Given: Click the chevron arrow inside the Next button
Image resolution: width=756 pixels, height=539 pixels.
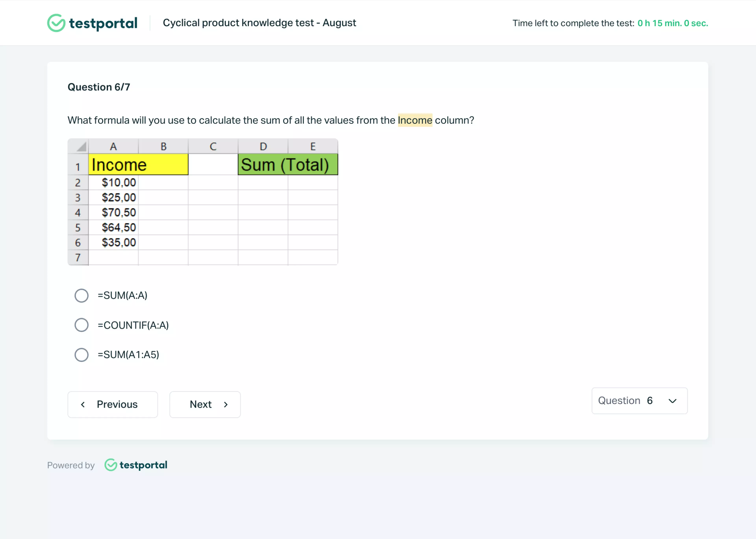Looking at the screenshot, I should point(226,404).
